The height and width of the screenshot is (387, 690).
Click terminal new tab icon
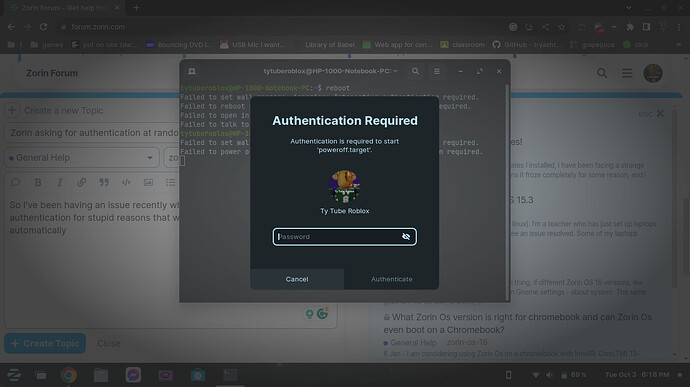(192, 71)
